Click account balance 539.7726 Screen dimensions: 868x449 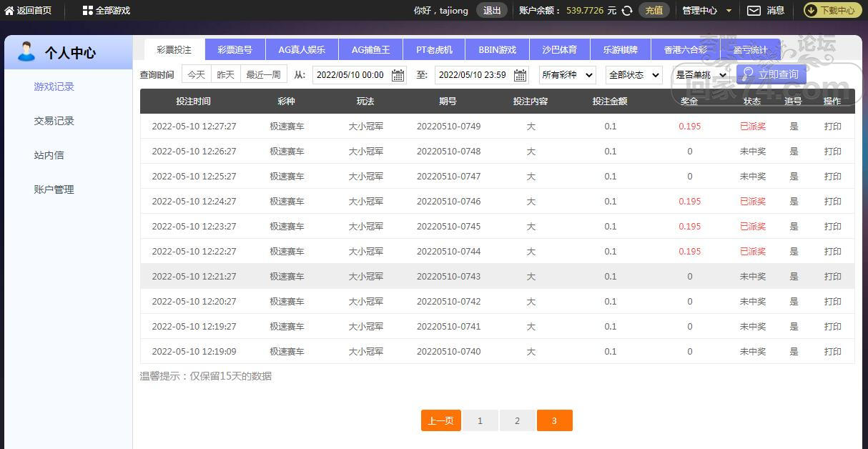(585, 11)
